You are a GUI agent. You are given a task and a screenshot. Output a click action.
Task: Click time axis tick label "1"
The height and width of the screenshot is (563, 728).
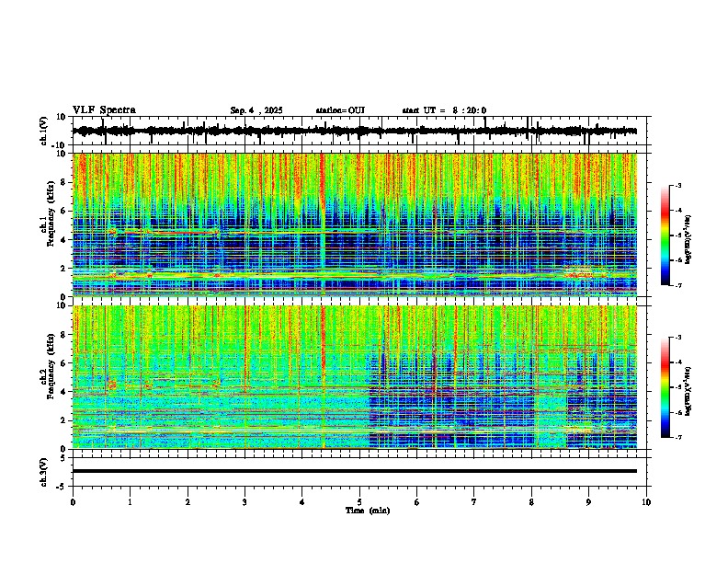point(130,502)
